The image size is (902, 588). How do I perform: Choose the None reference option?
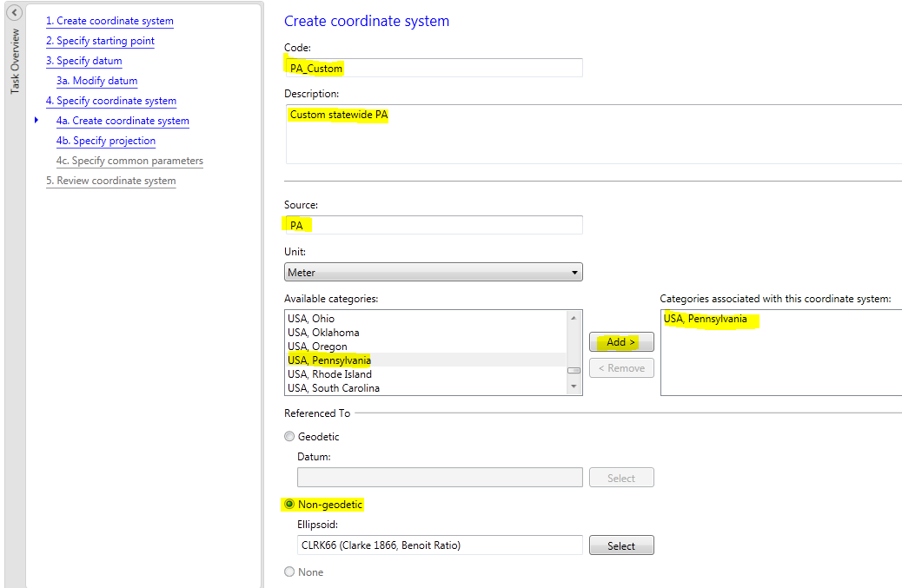[x=289, y=572]
